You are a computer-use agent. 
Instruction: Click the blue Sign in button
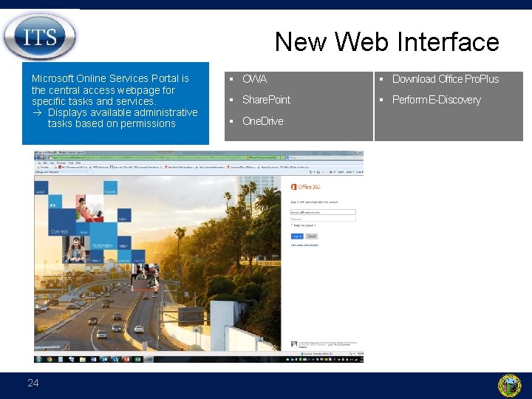tap(297, 236)
